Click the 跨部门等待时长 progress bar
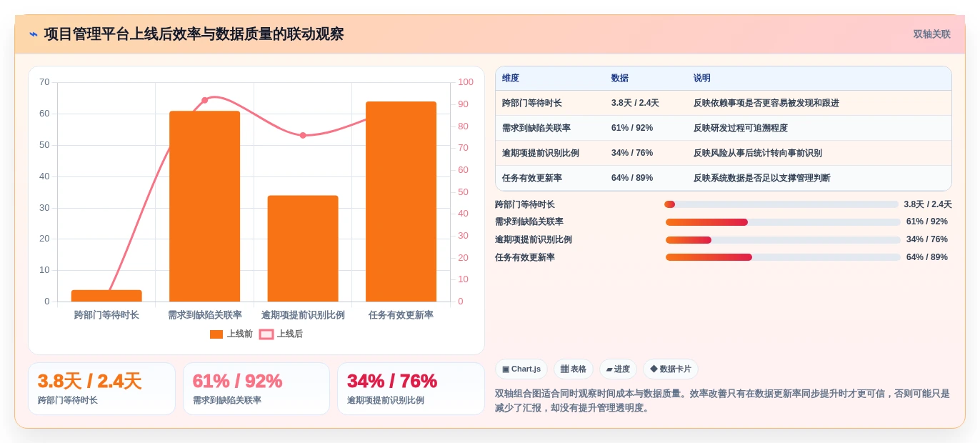Viewport: 980px width, 443px height. (x=781, y=204)
